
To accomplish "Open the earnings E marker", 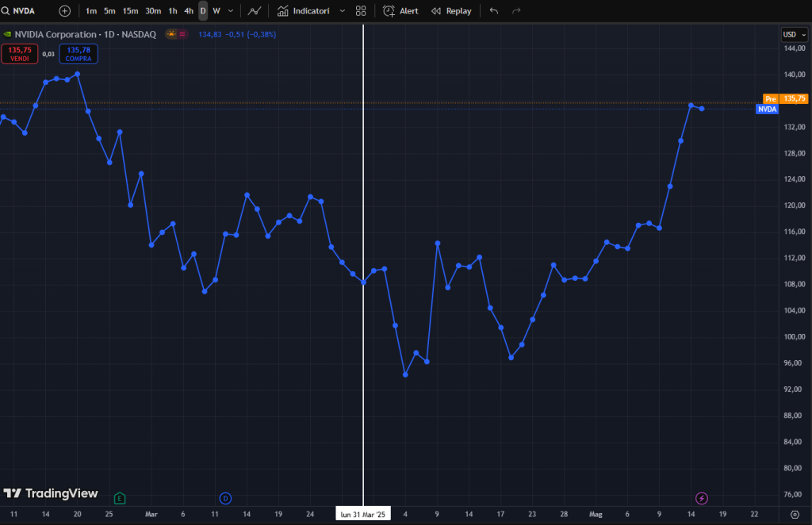I will [x=120, y=499].
